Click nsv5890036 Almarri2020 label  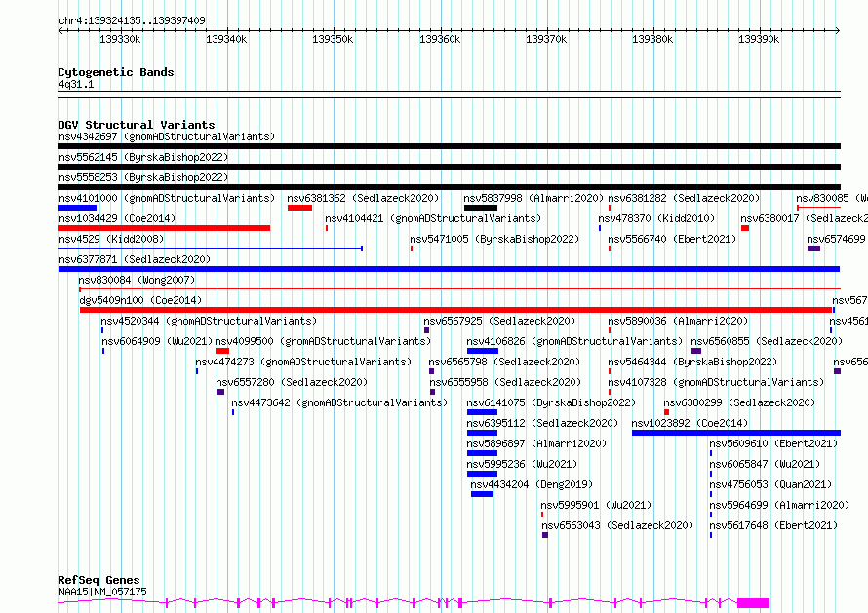click(x=679, y=321)
